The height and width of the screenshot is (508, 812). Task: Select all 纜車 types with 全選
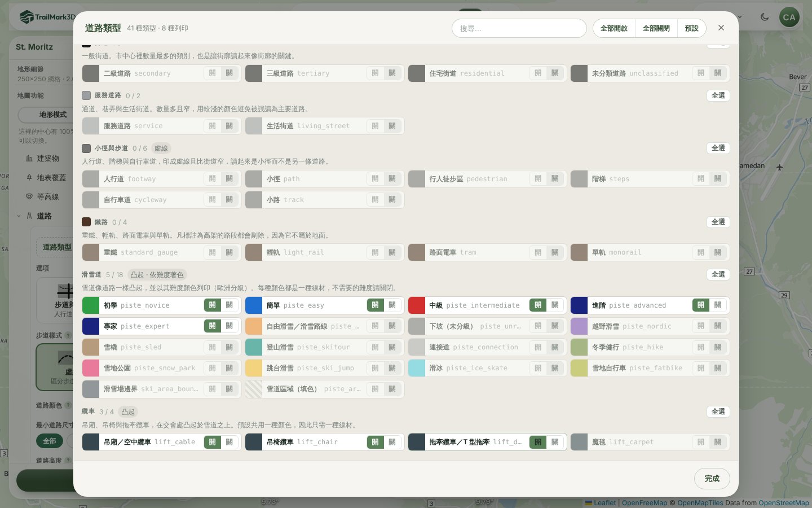(718, 411)
